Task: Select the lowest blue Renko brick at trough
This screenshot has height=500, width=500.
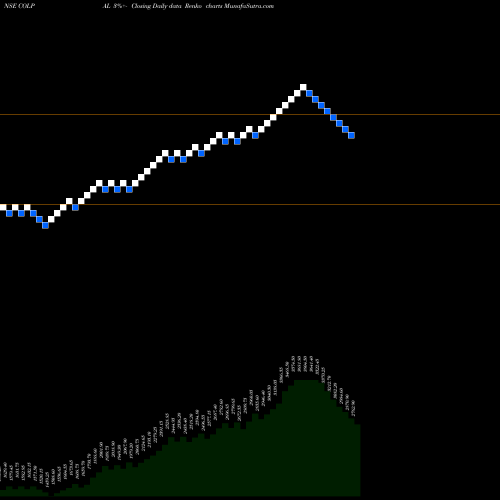Action: coord(46,225)
